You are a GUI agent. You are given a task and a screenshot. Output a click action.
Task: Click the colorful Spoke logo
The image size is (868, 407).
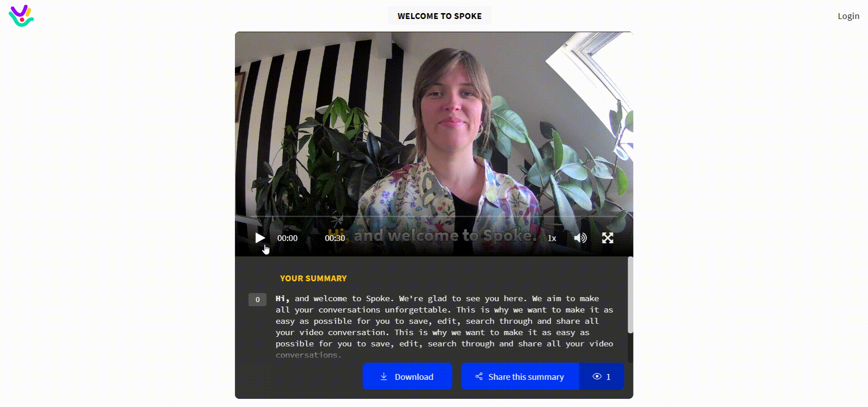click(21, 16)
